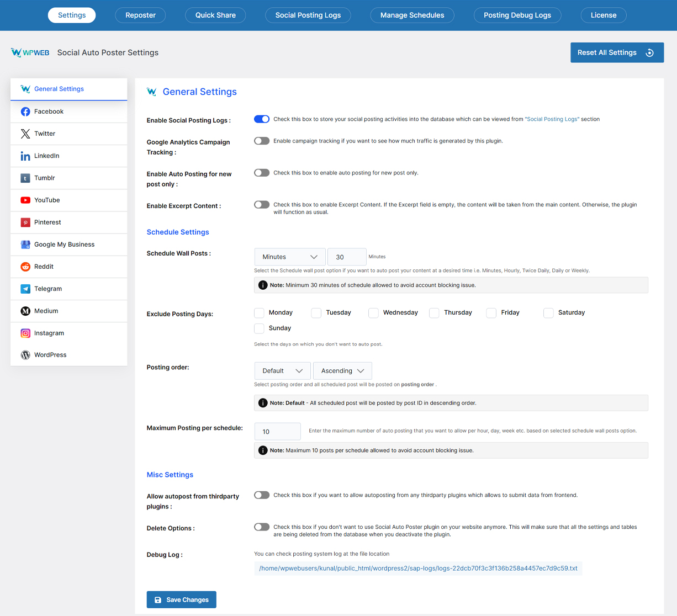Open the Minutes schedule dropdown

pos(290,257)
